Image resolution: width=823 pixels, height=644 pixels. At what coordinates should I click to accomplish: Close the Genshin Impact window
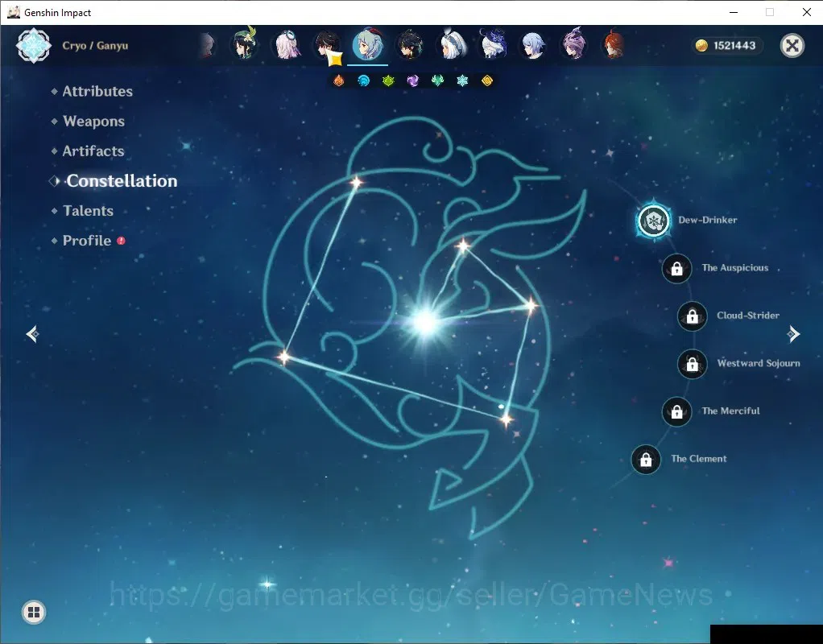point(807,12)
